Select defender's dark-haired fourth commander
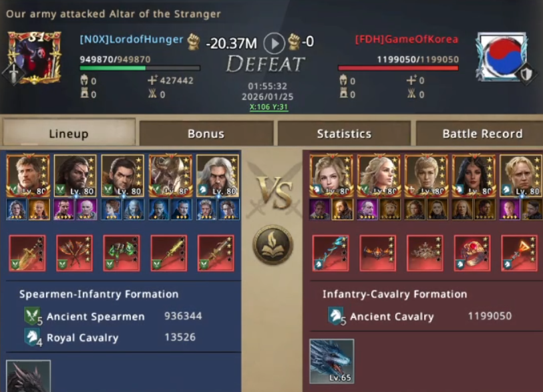This screenshot has height=392, width=543. tap(474, 176)
